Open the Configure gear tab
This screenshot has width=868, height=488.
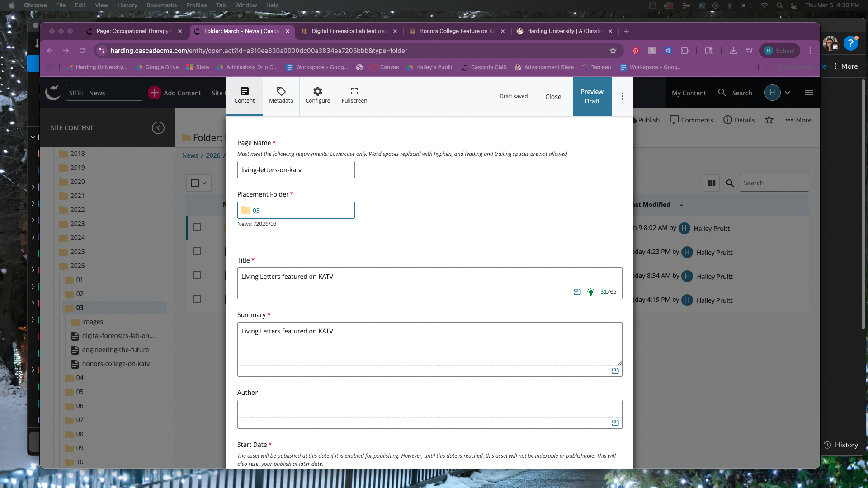317,95
